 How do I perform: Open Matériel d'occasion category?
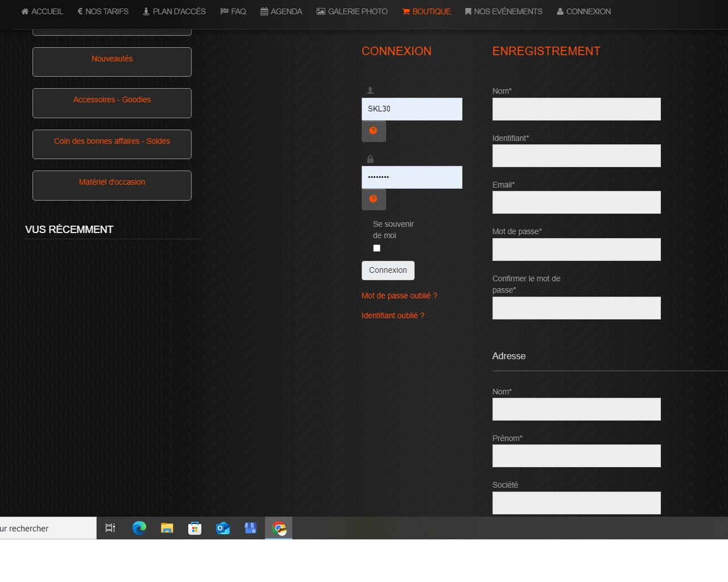click(112, 185)
